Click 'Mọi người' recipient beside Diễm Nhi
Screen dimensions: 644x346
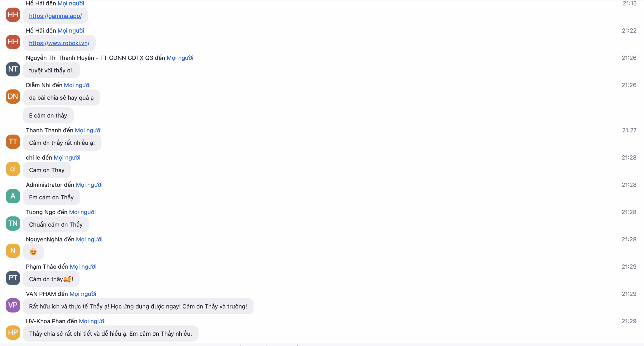click(77, 85)
